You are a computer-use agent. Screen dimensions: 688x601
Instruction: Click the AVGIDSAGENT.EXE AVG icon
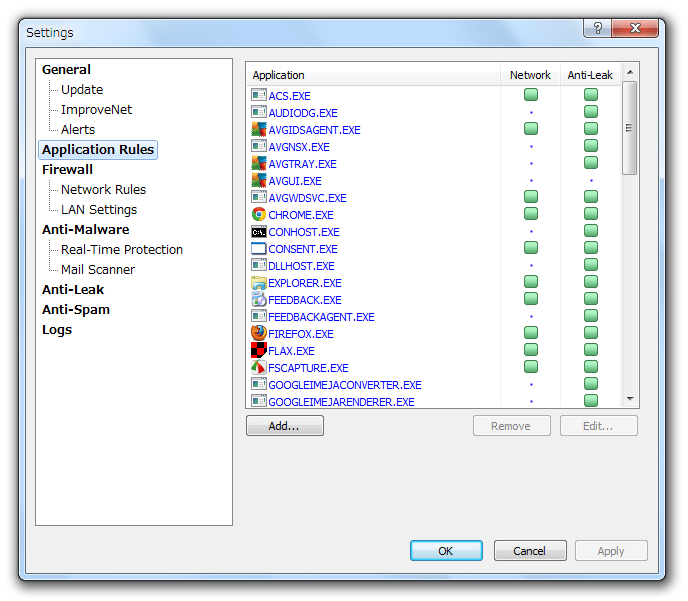(258, 129)
